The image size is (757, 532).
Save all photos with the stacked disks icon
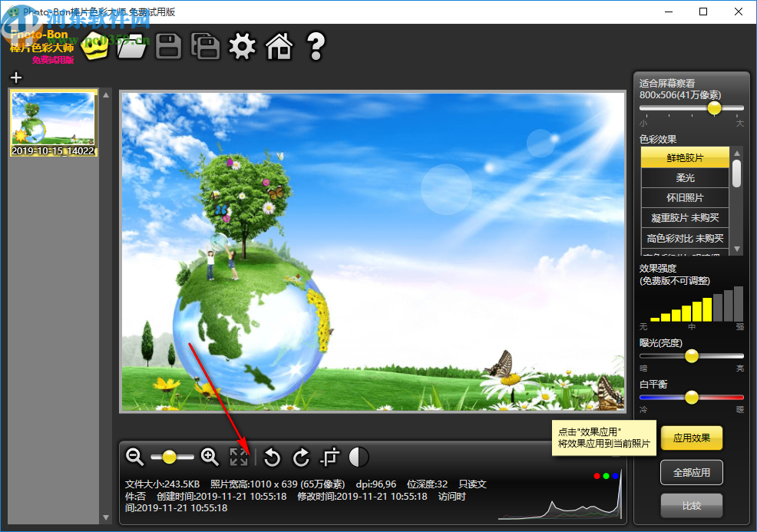(205, 46)
